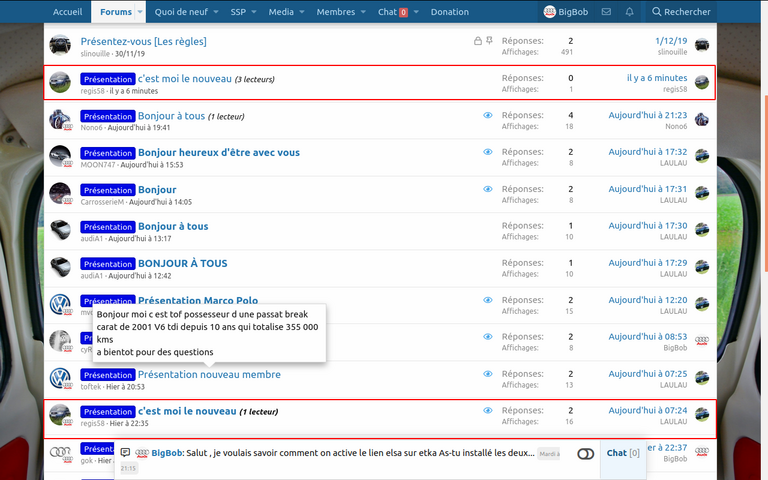Open the Donation link

[450, 12]
